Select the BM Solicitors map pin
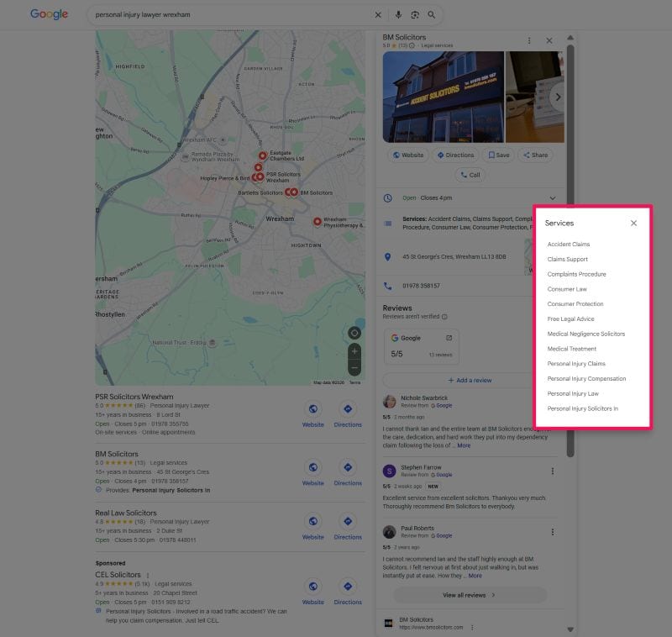672x637 pixels. click(294, 192)
